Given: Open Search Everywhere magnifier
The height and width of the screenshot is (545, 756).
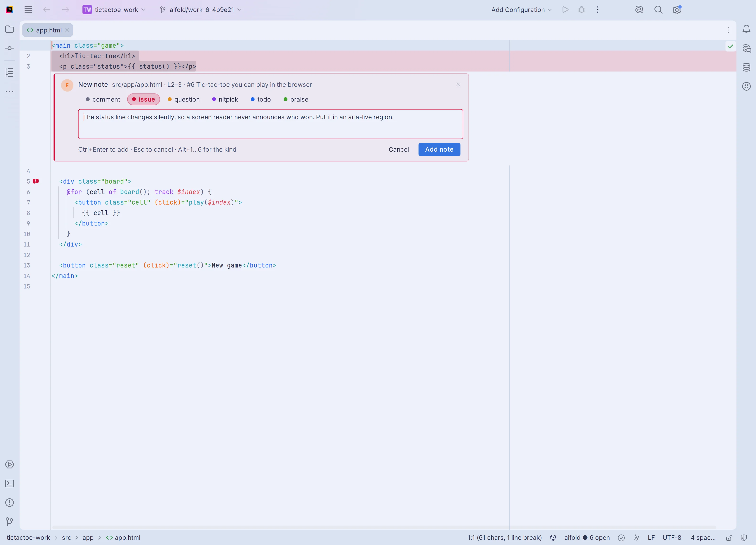Looking at the screenshot, I should [658, 10].
